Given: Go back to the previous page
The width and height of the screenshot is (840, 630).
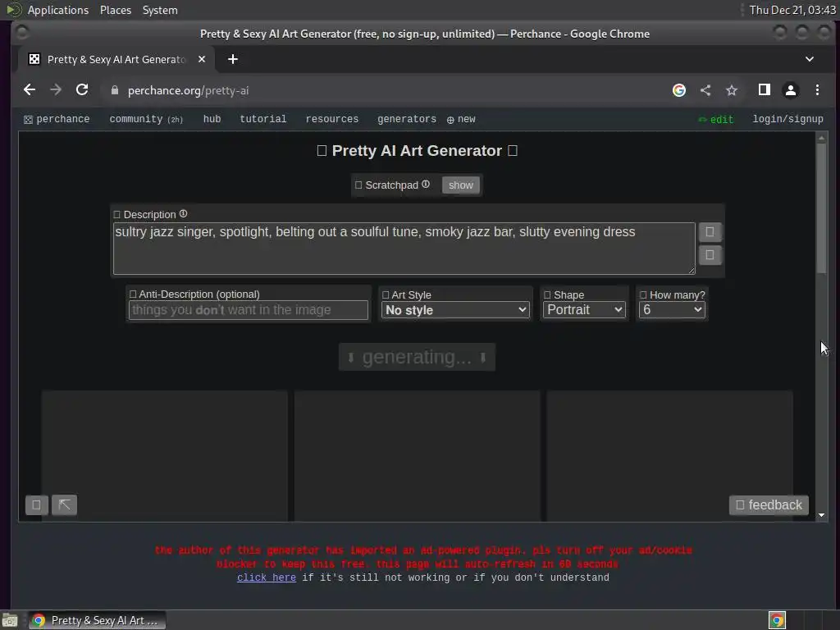Looking at the screenshot, I should (x=30, y=90).
